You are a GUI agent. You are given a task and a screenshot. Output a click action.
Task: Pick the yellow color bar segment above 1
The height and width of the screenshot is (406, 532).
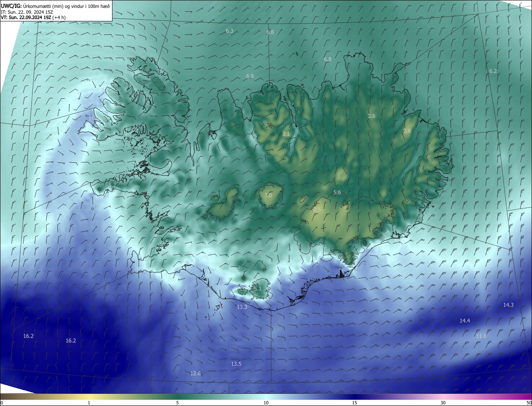coord(89,396)
